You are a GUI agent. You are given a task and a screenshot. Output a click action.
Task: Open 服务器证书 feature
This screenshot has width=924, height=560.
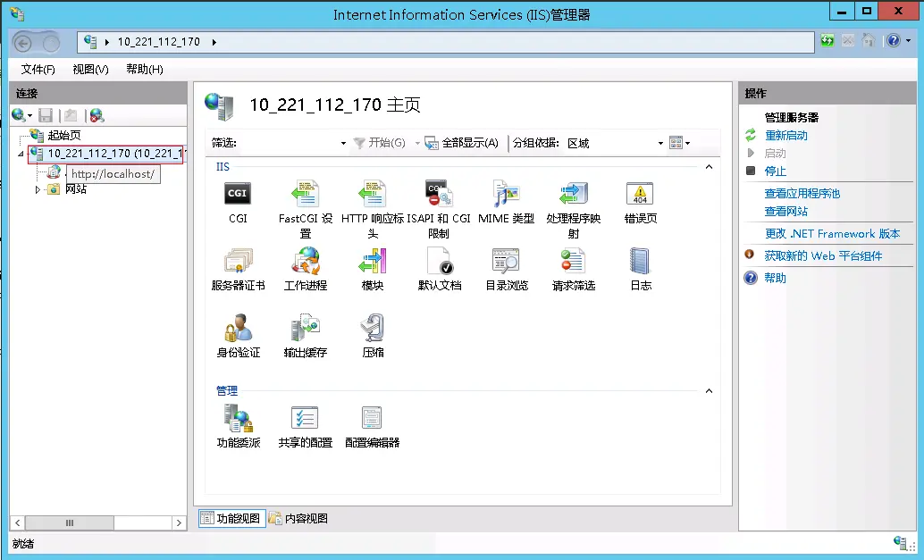tap(238, 270)
